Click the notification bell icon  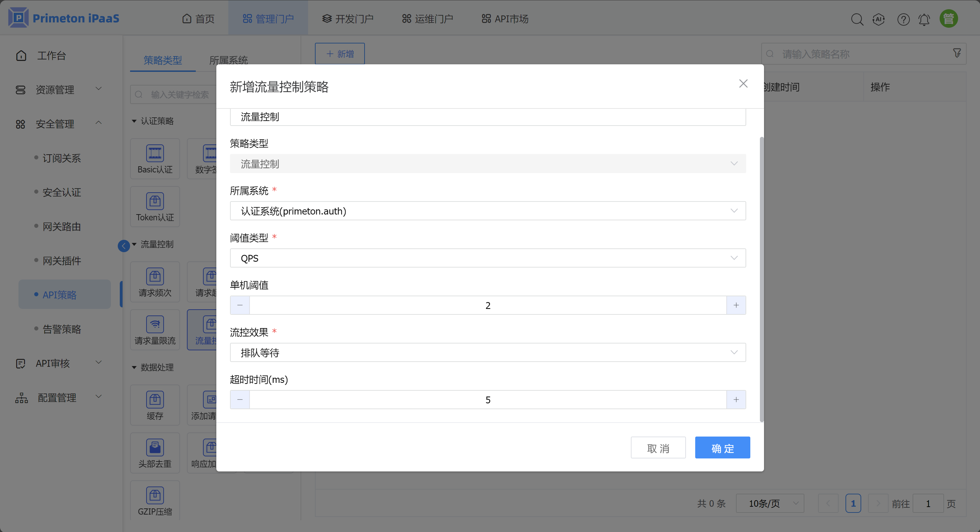924,19
